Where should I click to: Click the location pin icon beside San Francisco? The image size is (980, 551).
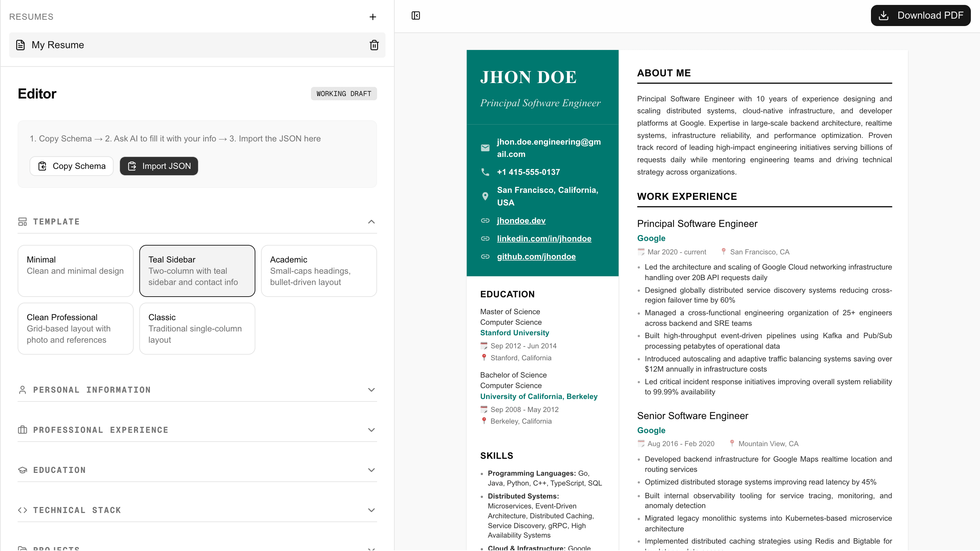pyautogui.click(x=485, y=196)
